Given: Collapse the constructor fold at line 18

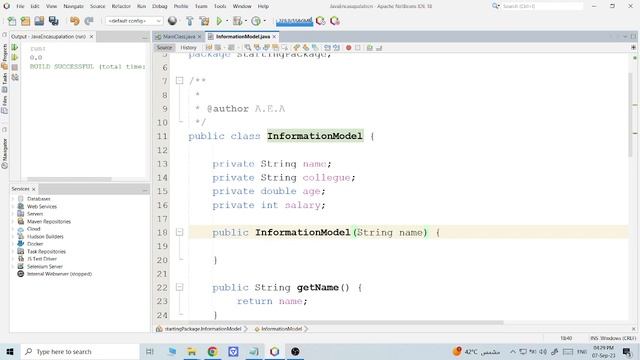Looking at the screenshot, I should pyautogui.click(x=180, y=232).
